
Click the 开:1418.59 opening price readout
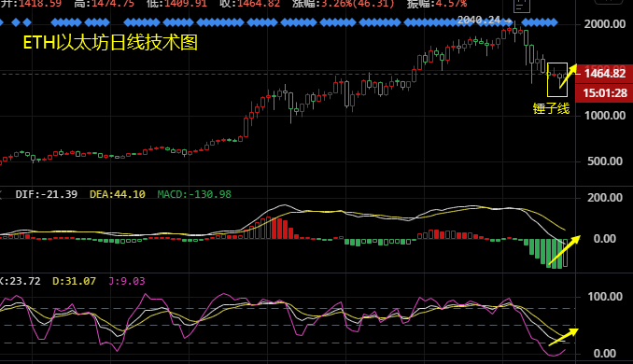click(x=31, y=4)
